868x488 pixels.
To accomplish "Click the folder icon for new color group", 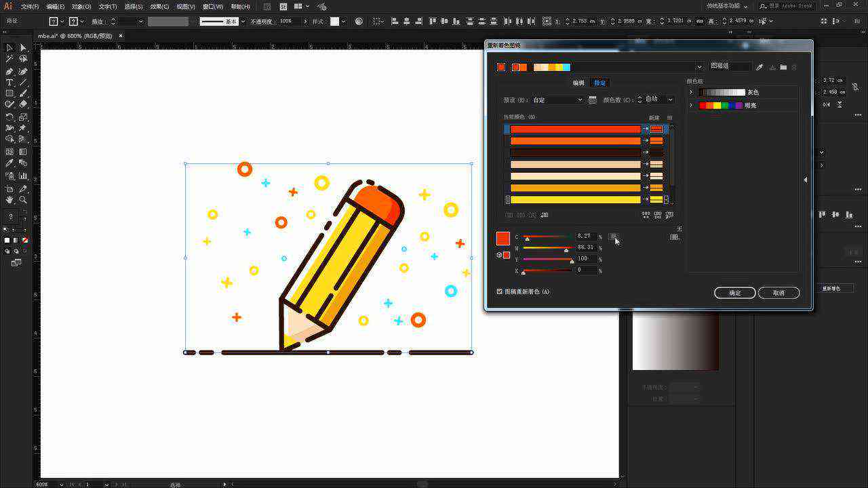I will [x=783, y=67].
